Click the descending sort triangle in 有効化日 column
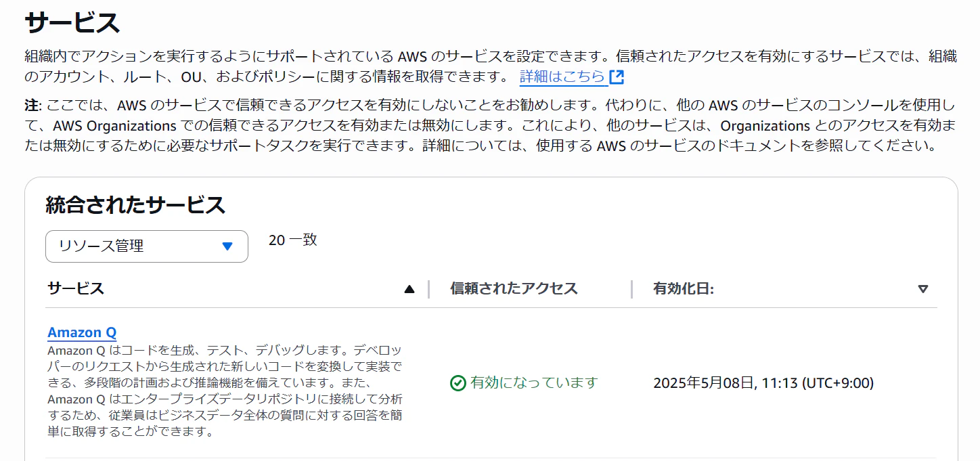Screen dimensions: 980x461 [x=922, y=289]
